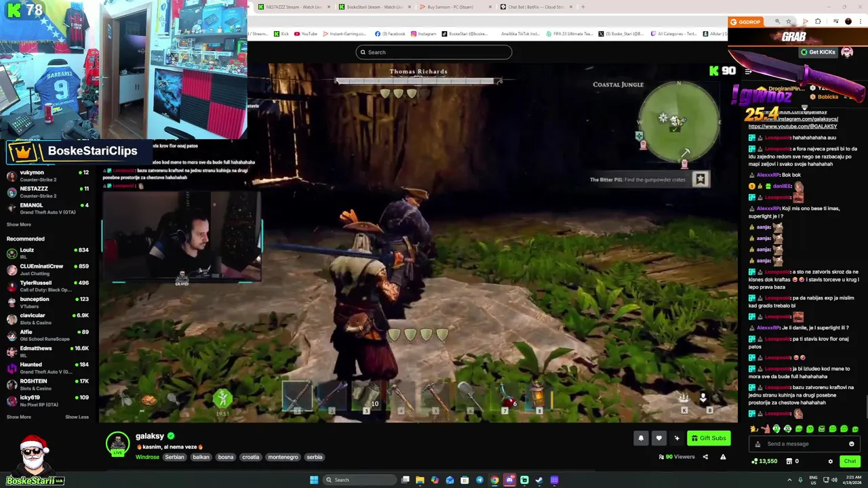The height and width of the screenshot is (488, 868).
Task: Follow galaksy with heart button
Action: [658, 439]
